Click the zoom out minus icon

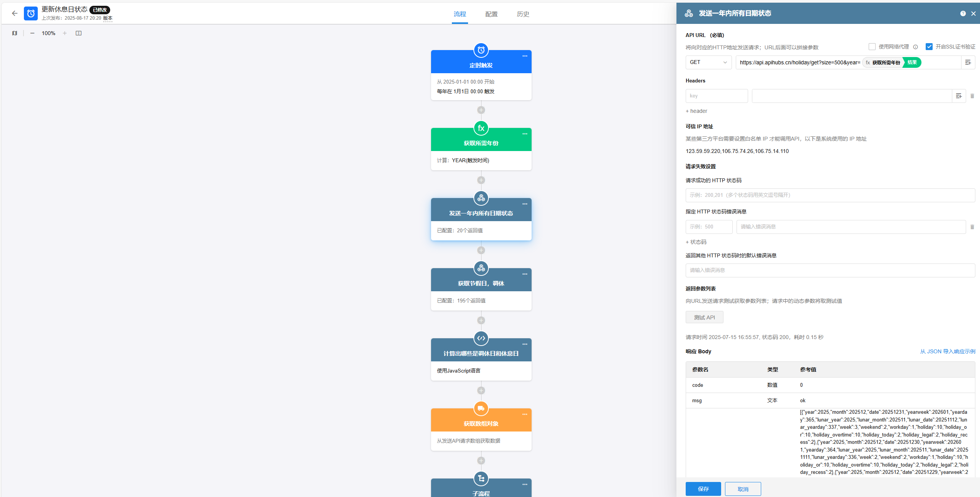[x=32, y=33]
